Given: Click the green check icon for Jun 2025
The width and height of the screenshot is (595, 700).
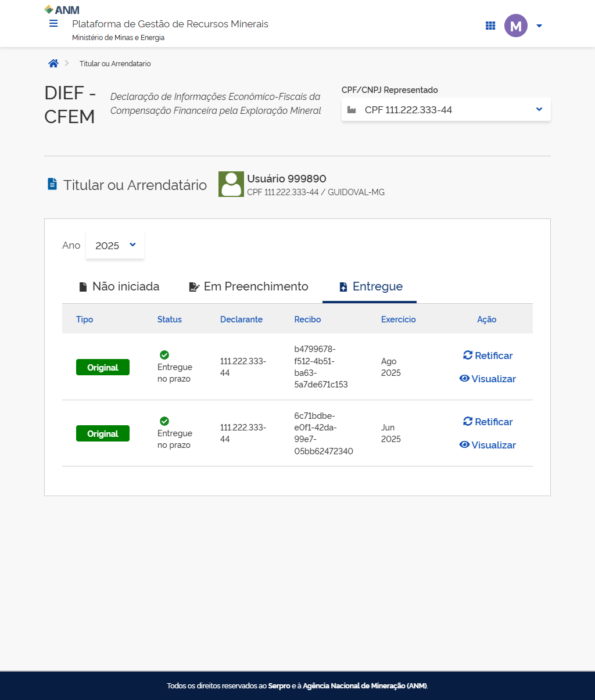Looking at the screenshot, I should tap(164, 421).
